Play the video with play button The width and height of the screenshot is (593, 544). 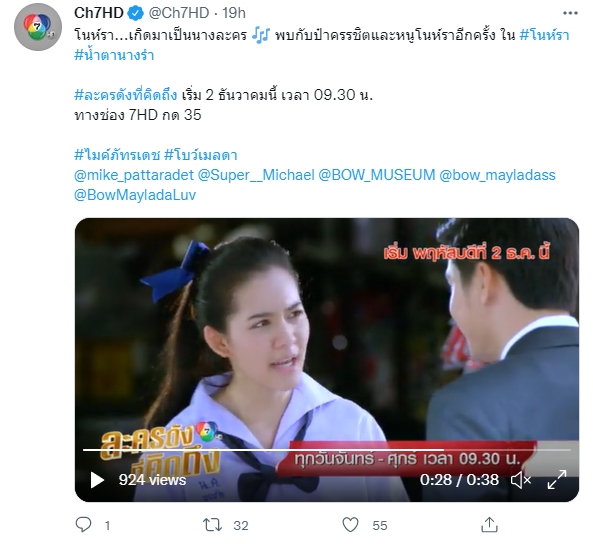[97, 480]
